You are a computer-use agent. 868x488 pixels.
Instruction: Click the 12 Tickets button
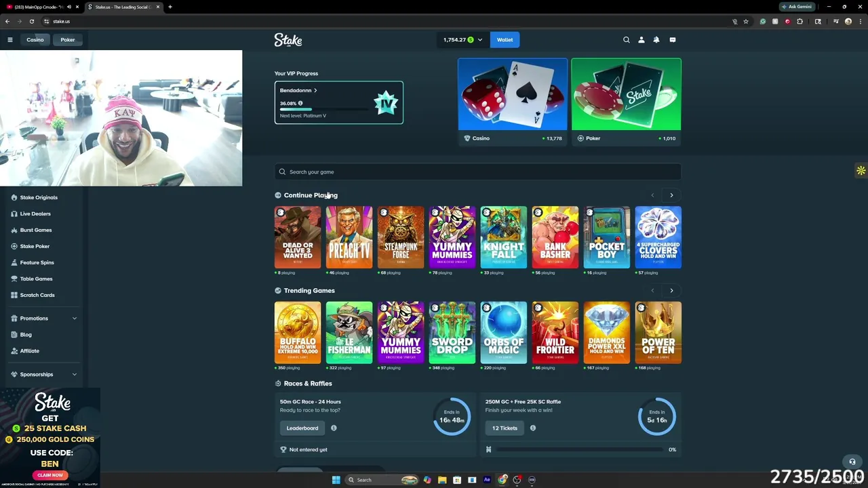coord(505,428)
